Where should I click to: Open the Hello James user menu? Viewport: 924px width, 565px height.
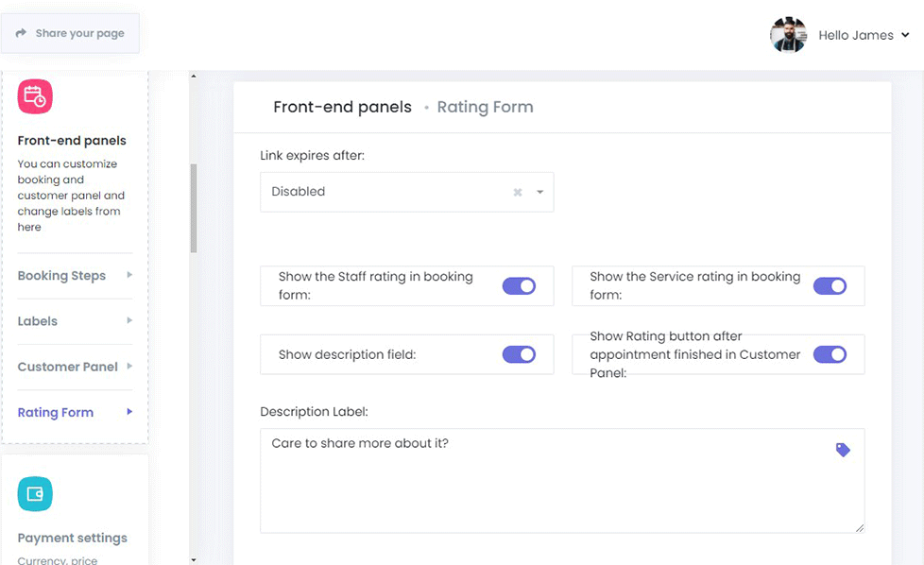(864, 35)
